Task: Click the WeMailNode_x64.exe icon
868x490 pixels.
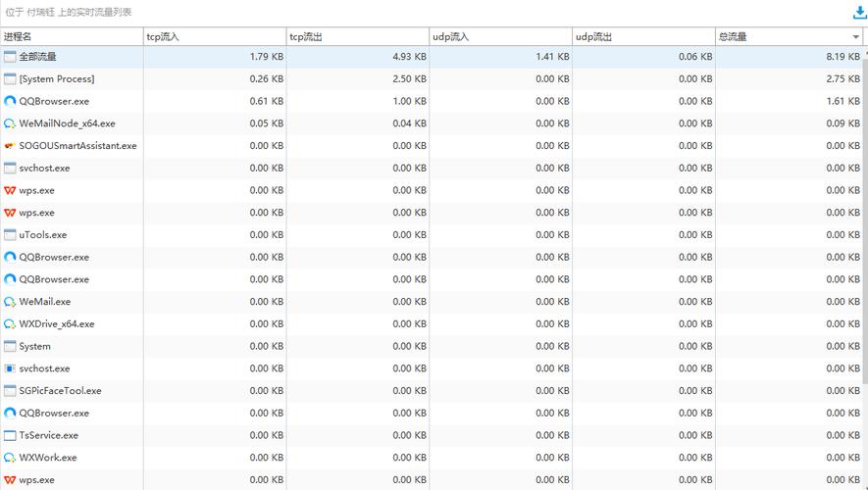Action: [10, 123]
